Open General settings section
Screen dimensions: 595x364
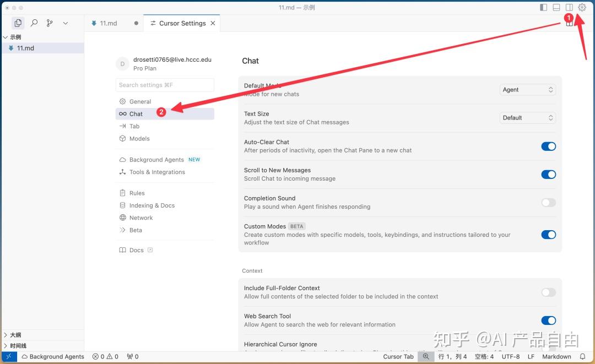click(x=165, y=102)
